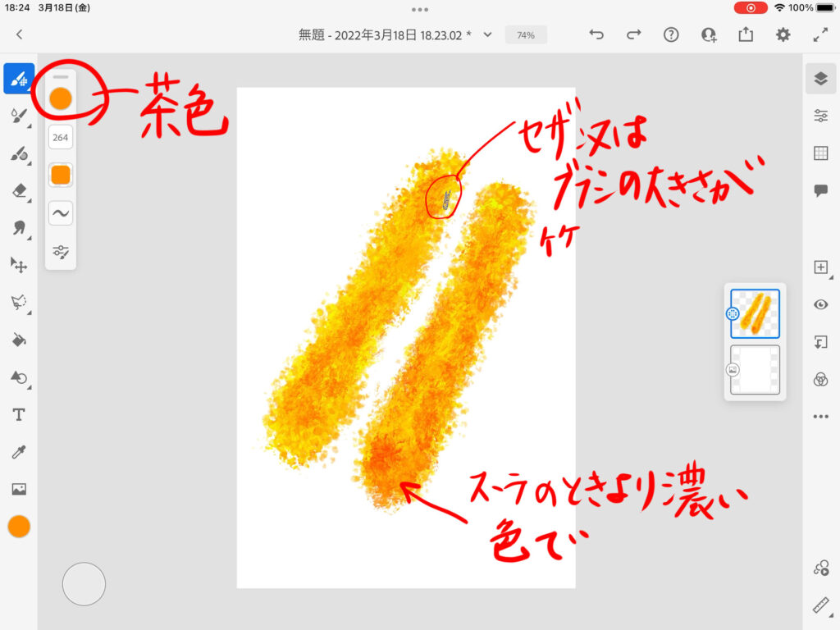Tap the Share export button
The width and height of the screenshot is (840, 630).
(746, 34)
